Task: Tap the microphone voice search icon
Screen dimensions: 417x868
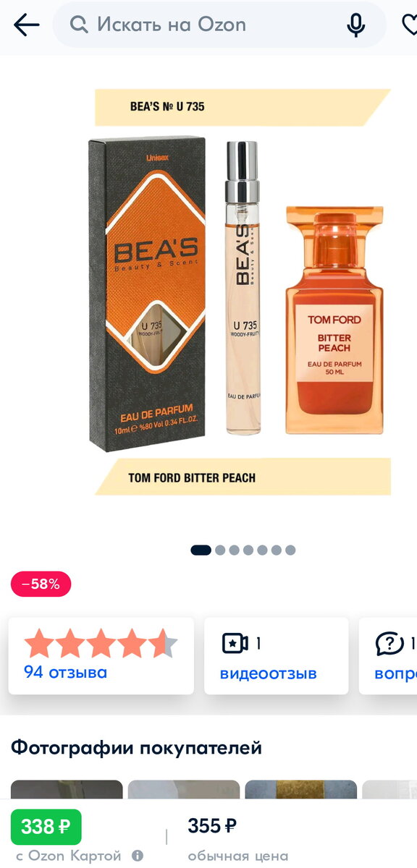Action: (x=355, y=25)
